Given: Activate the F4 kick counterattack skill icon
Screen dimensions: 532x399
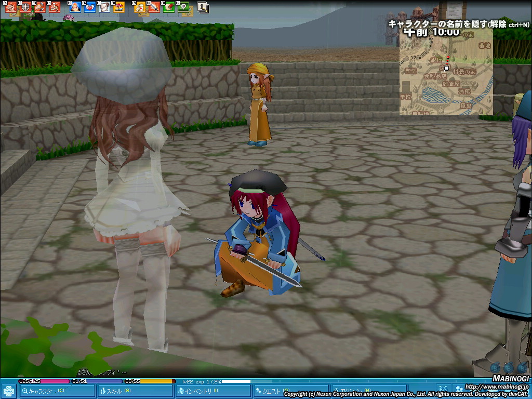Looking at the screenshot, I should click(x=55, y=7).
